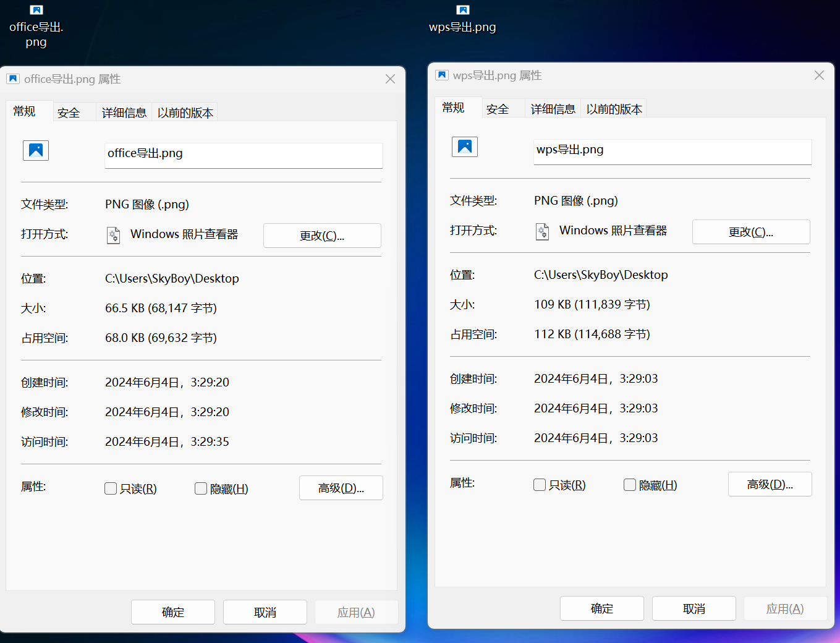Click 更改(C)... button in office导出.png dialog
This screenshot has width=840, height=643.
point(322,236)
